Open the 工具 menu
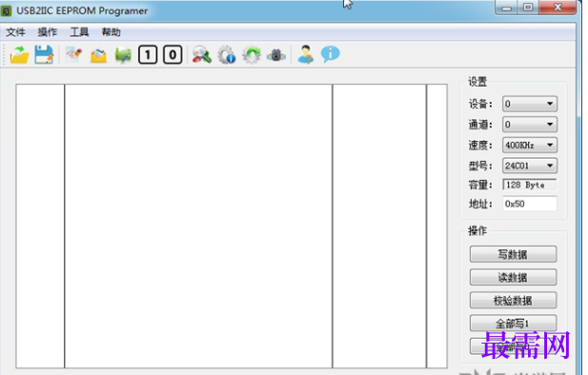This screenshot has height=375, width=588. 79,32
